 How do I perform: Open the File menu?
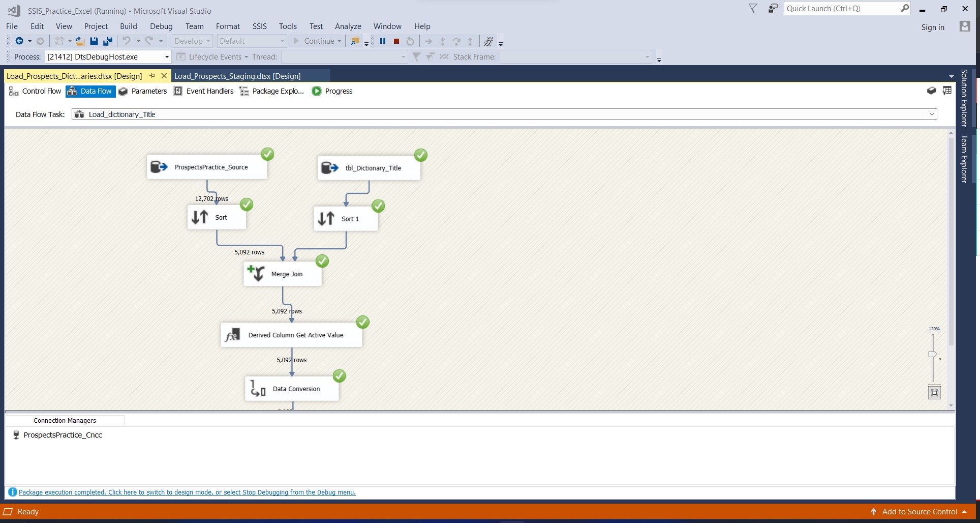12,26
